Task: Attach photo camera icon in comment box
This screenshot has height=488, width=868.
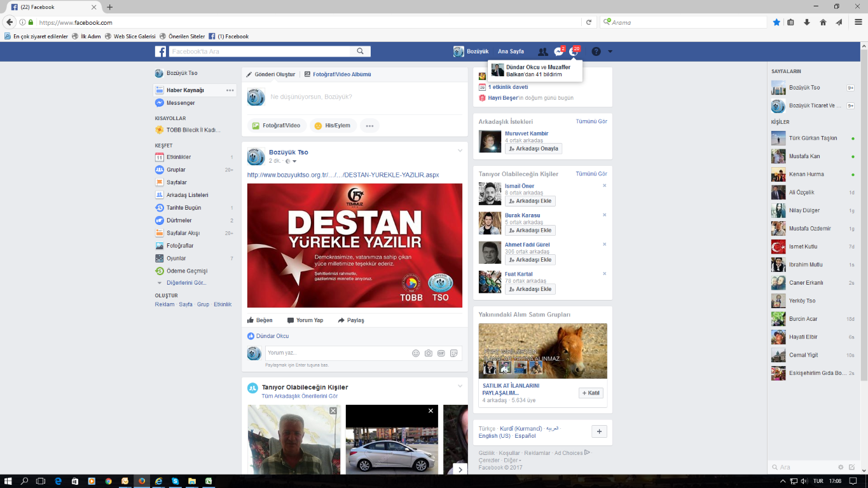Action: (429, 353)
